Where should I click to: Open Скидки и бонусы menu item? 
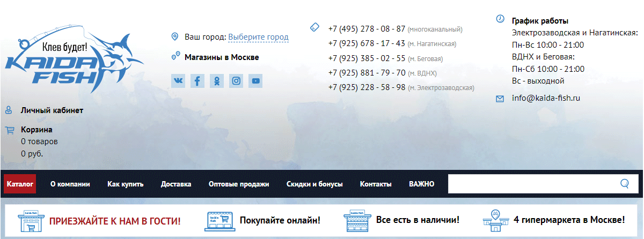coord(314,184)
